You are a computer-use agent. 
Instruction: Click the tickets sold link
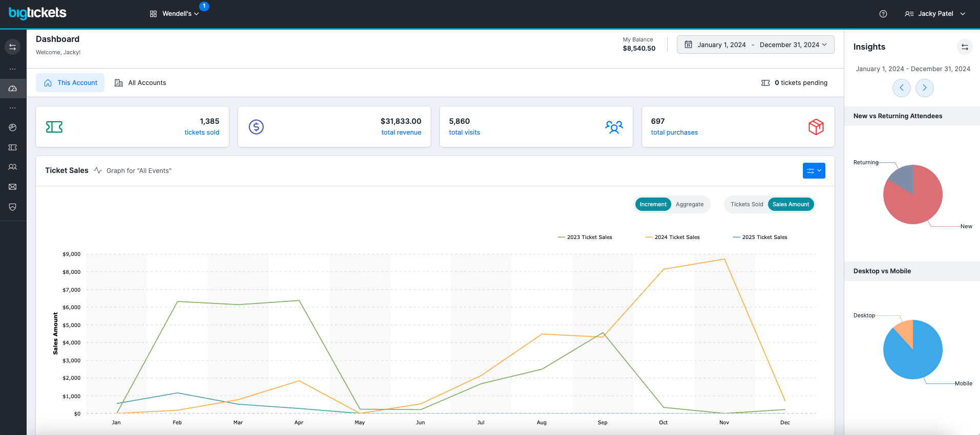pos(202,133)
